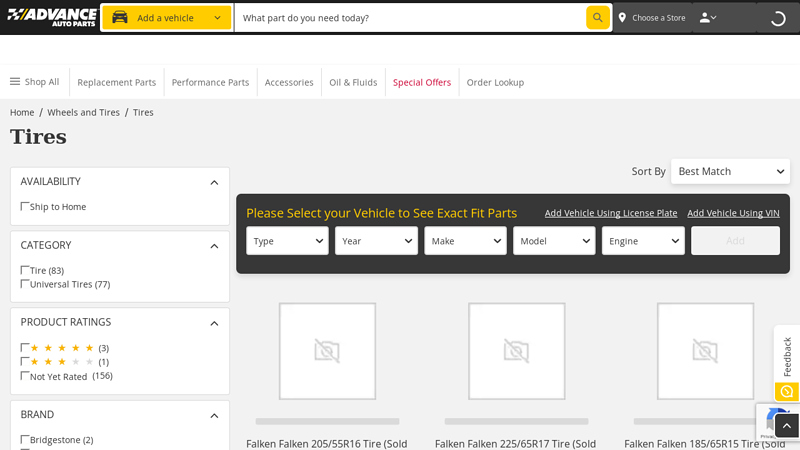The height and width of the screenshot is (450, 800).
Task: Click the Falken 205/55R16 Tire title
Action: pyautogui.click(x=327, y=444)
